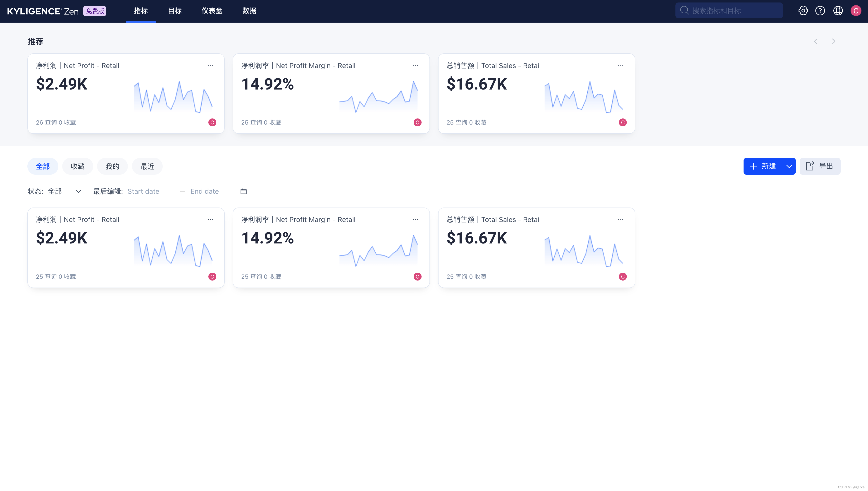The image size is (868, 491).
Task: Open the language globe icon
Action: coord(838,11)
